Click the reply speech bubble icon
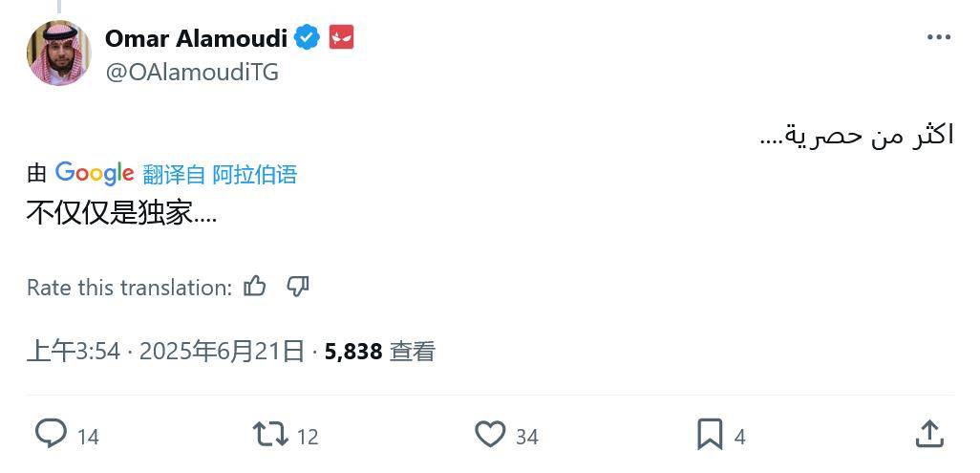The width and height of the screenshot is (980, 473). pyautogui.click(x=51, y=435)
